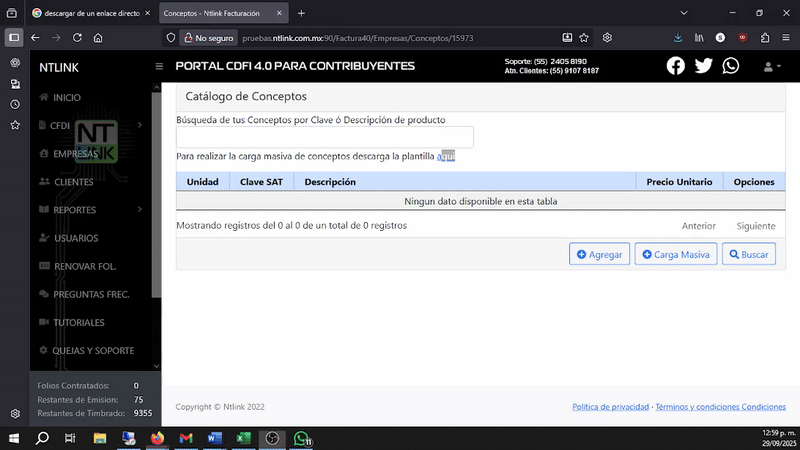Open Excel from taskbar
800x450 pixels.
pyautogui.click(x=243, y=438)
